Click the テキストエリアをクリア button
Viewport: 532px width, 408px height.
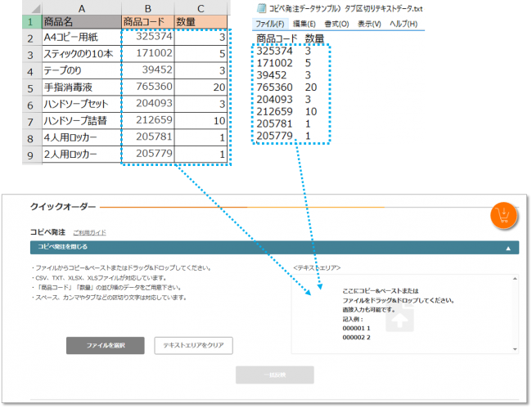coord(193,345)
